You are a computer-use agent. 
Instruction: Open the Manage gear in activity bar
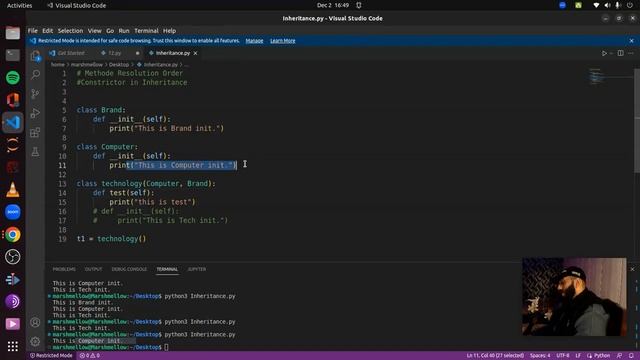[36, 341]
